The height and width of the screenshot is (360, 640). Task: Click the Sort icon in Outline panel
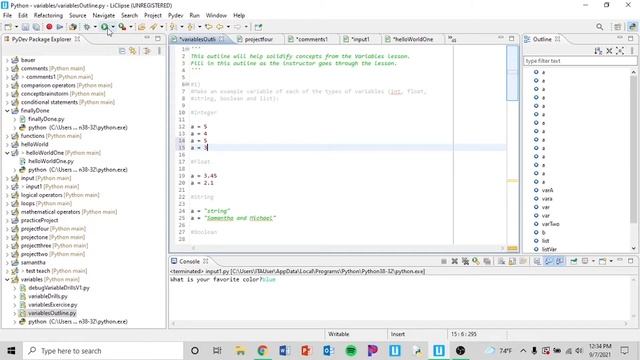[598, 51]
